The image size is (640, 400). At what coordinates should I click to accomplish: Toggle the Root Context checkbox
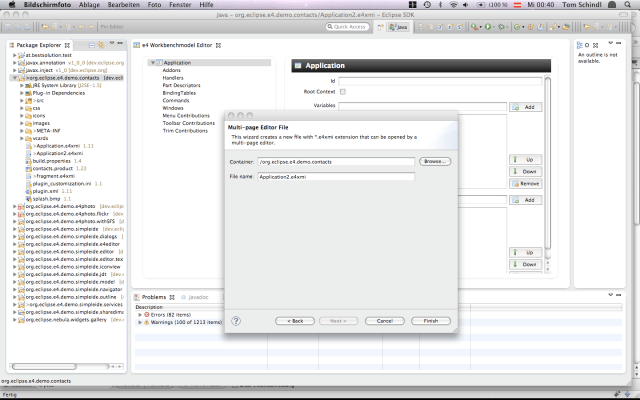[x=342, y=92]
